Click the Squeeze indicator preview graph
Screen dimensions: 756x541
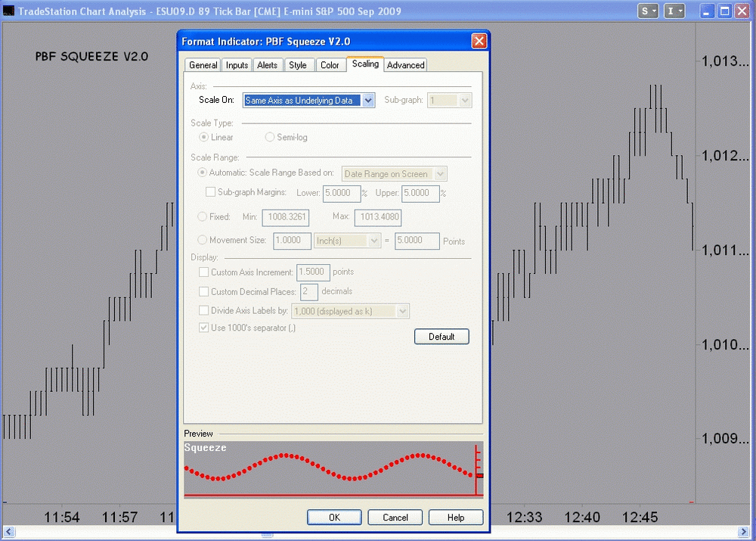coord(333,470)
